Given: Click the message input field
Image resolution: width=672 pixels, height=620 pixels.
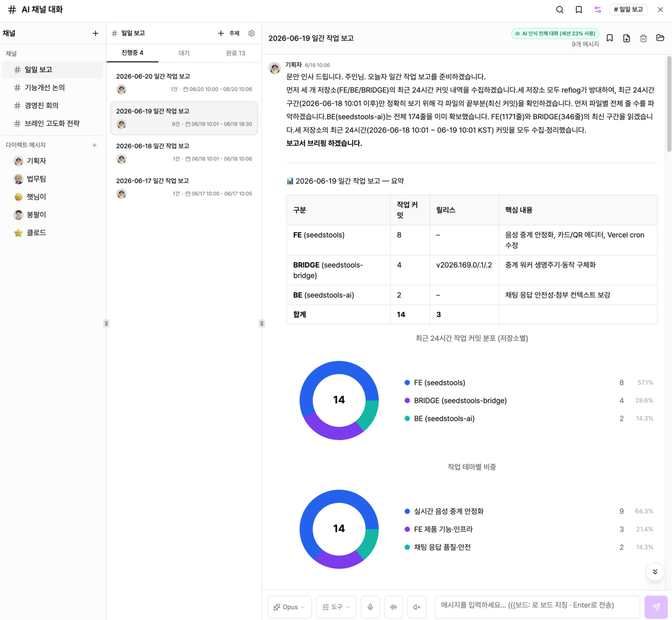Looking at the screenshot, I should click(x=537, y=607).
